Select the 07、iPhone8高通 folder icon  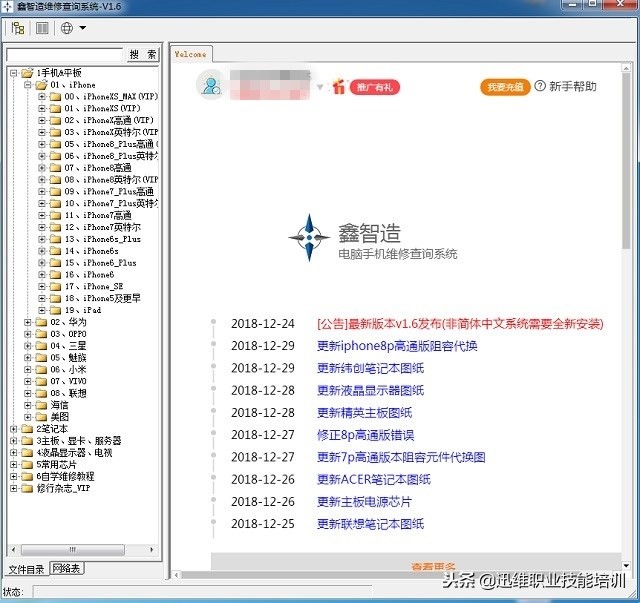(55, 168)
